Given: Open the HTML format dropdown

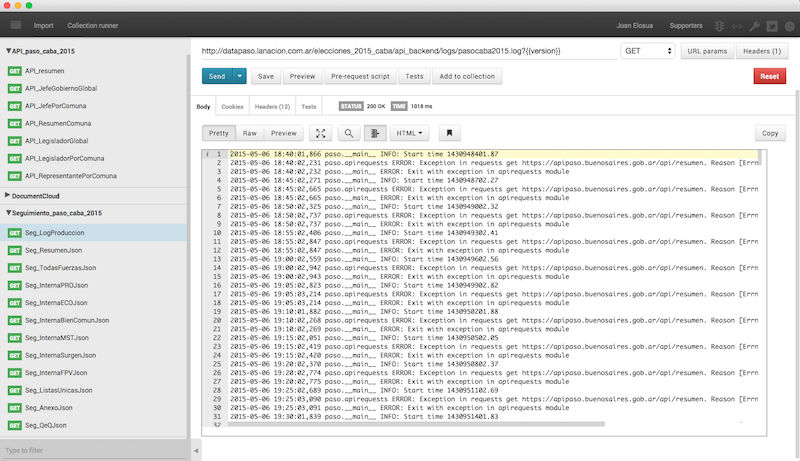Looking at the screenshot, I should click(409, 133).
